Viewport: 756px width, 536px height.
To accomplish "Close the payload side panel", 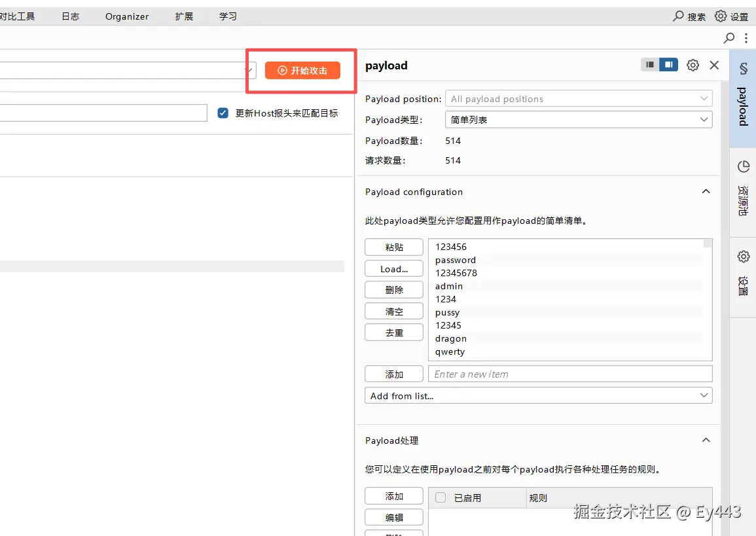I will pyautogui.click(x=714, y=65).
